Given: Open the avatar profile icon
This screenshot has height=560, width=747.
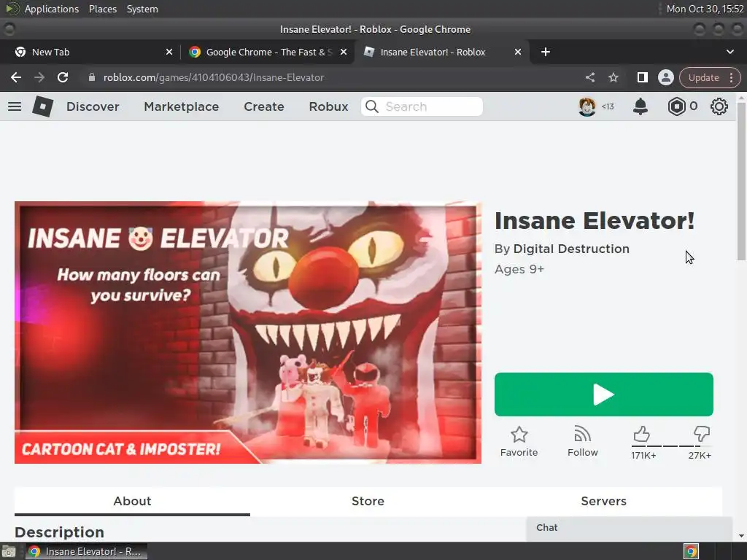Looking at the screenshot, I should point(587,106).
